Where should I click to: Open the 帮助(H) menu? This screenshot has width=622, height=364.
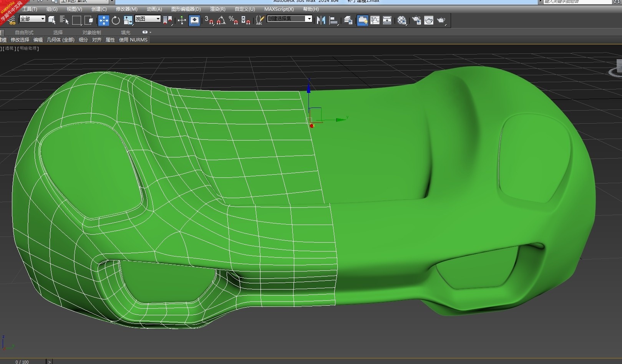click(x=311, y=9)
